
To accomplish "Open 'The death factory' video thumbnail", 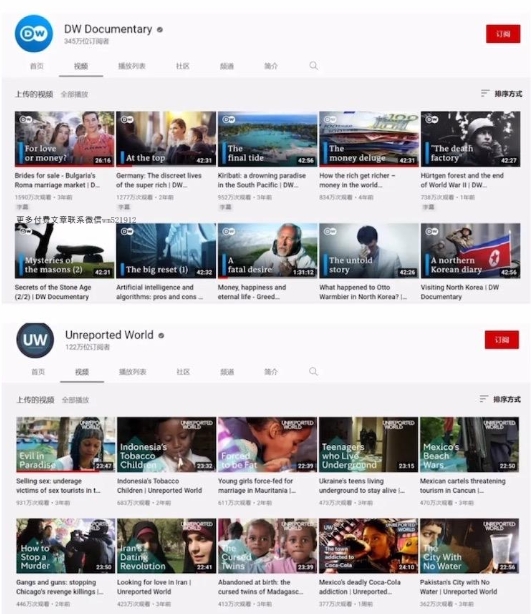I will pos(470,139).
